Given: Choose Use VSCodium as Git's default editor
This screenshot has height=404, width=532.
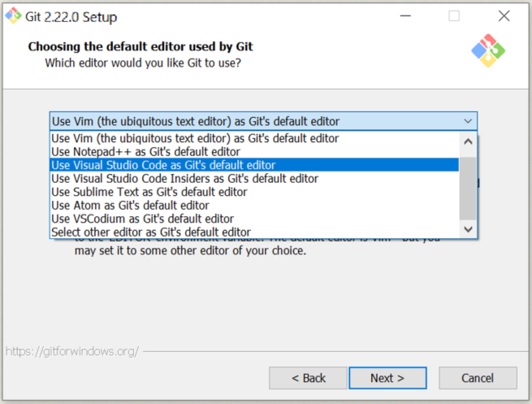Looking at the screenshot, I should point(254,219).
